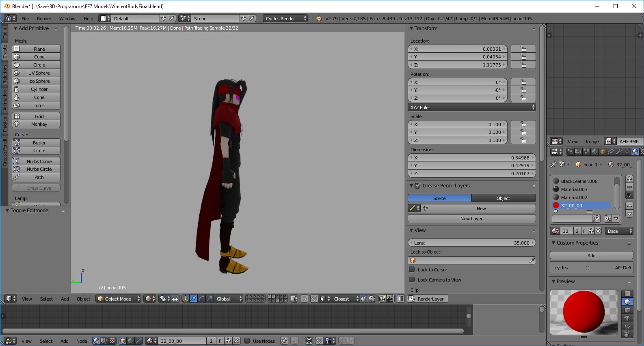Toggle lock for Rotation Z
Viewport: 644px width, 346px height.
[x=523, y=98]
